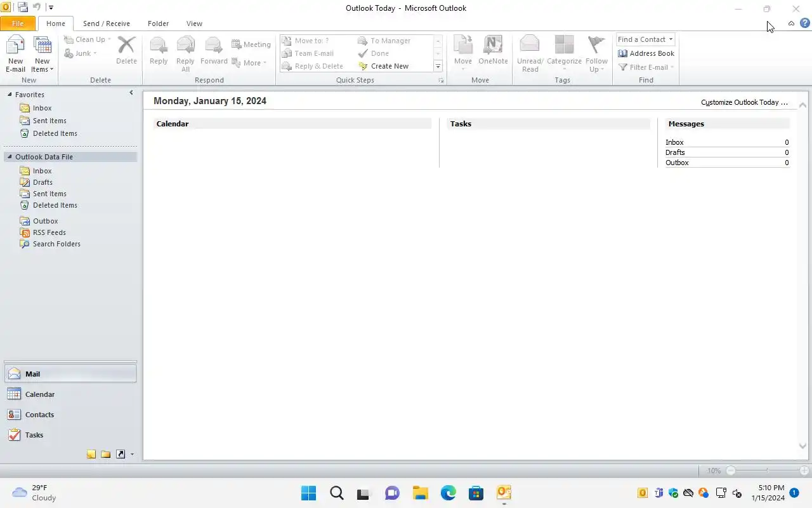Click the To Manager quick step
Viewport: 812px width, 508px height.
384,41
